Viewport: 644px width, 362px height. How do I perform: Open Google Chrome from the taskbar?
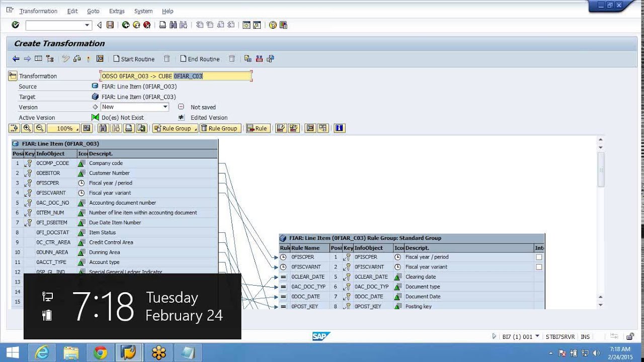101,353
